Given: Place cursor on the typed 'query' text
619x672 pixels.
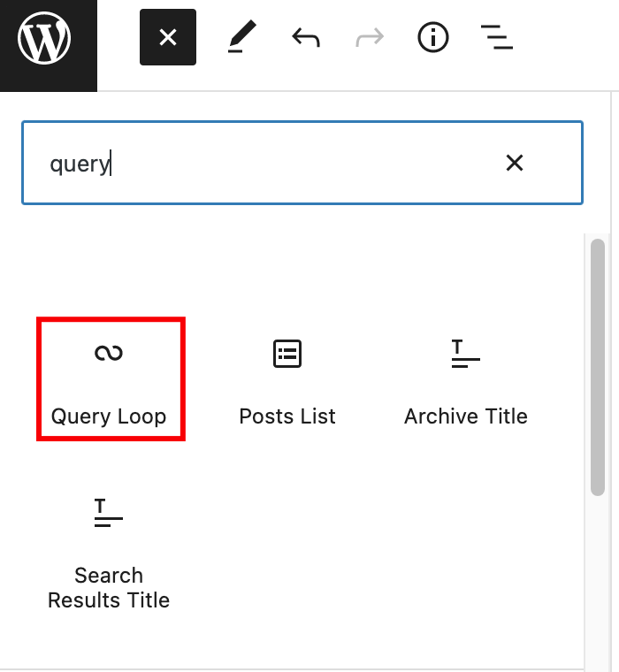Looking at the screenshot, I should tap(80, 164).
